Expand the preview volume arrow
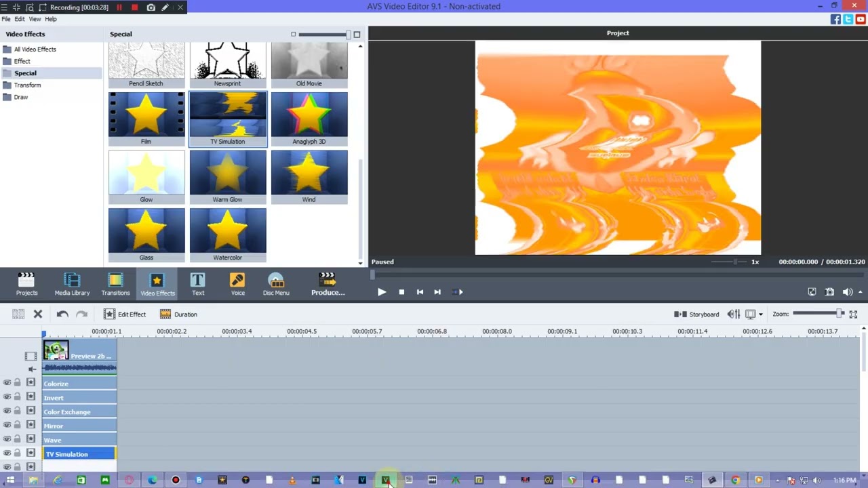 pyautogui.click(x=860, y=292)
